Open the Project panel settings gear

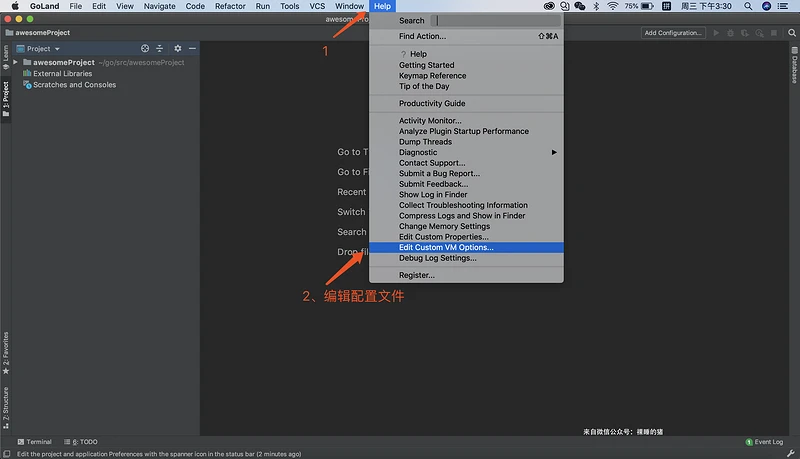pos(178,48)
